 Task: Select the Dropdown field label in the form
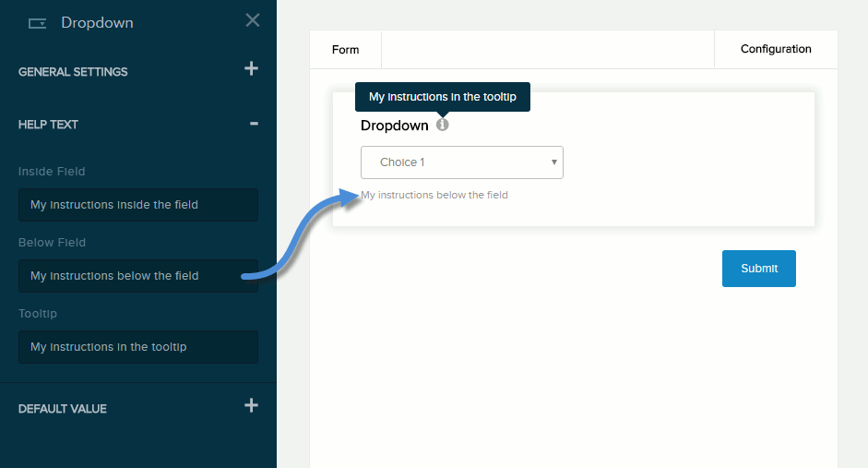[x=395, y=126]
